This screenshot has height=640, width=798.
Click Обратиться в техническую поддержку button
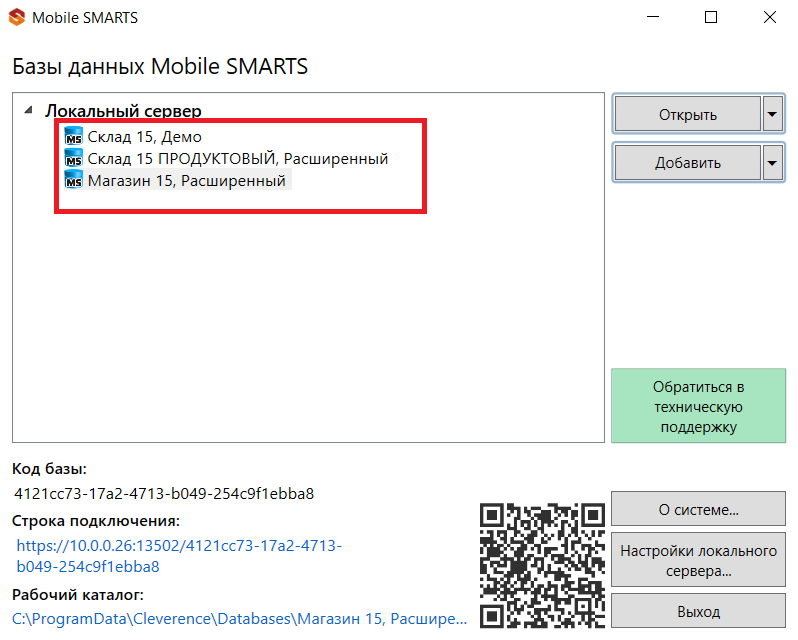pos(698,406)
